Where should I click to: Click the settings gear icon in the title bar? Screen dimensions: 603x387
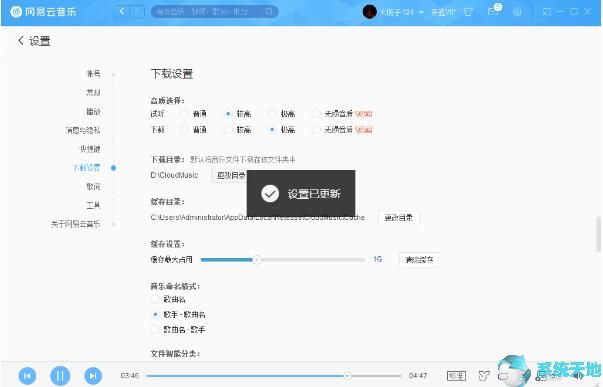tap(517, 12)
